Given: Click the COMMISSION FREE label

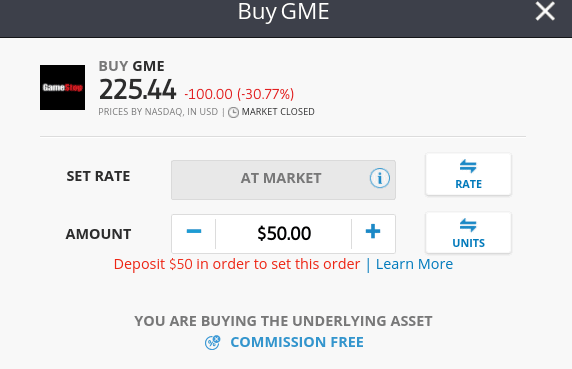Looking at the screenshot, I should coord(297,342).
